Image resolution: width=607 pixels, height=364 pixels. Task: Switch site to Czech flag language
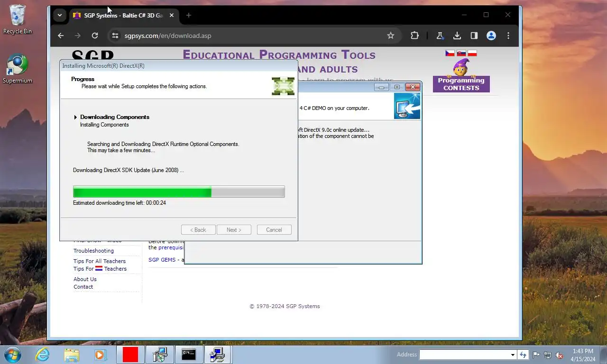[450, 53]
